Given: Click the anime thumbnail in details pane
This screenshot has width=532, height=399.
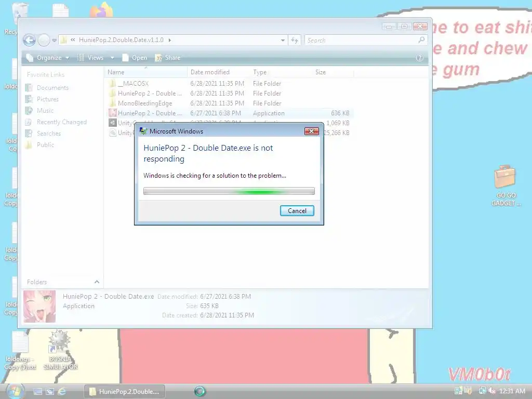Looking at the screenshot, I should tap(39, 307).
